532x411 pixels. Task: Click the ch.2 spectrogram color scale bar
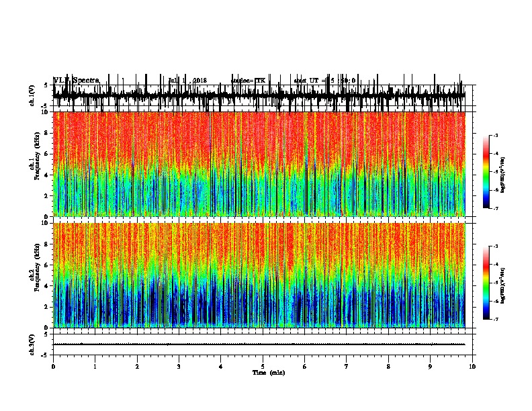coord(486,283)
